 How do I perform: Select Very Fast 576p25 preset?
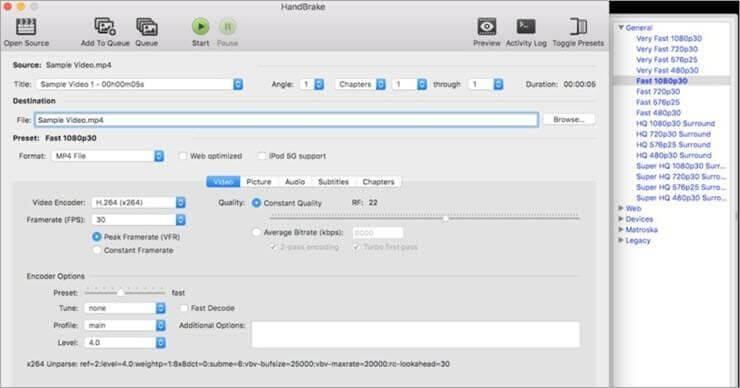[x=667, y=59]
